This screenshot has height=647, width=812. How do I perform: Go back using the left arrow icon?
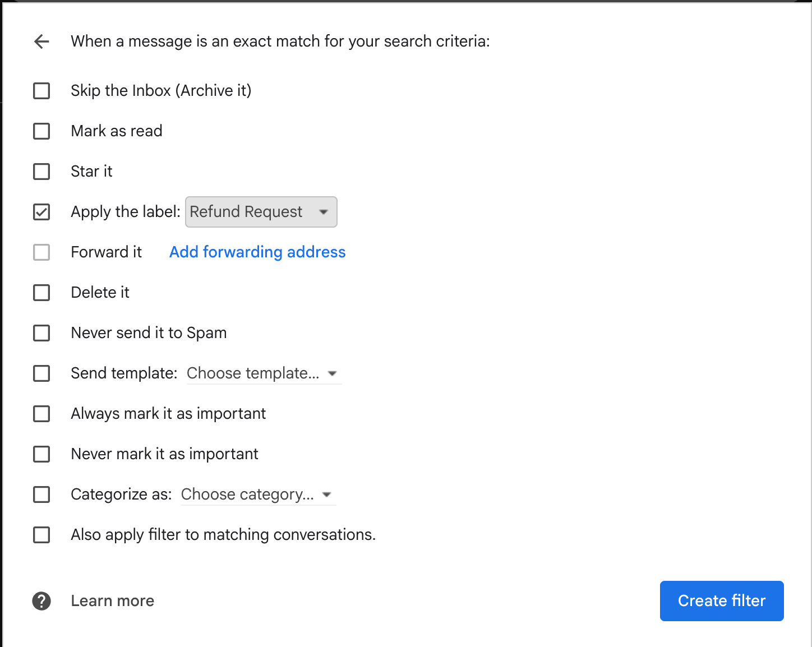coord(41,41)
